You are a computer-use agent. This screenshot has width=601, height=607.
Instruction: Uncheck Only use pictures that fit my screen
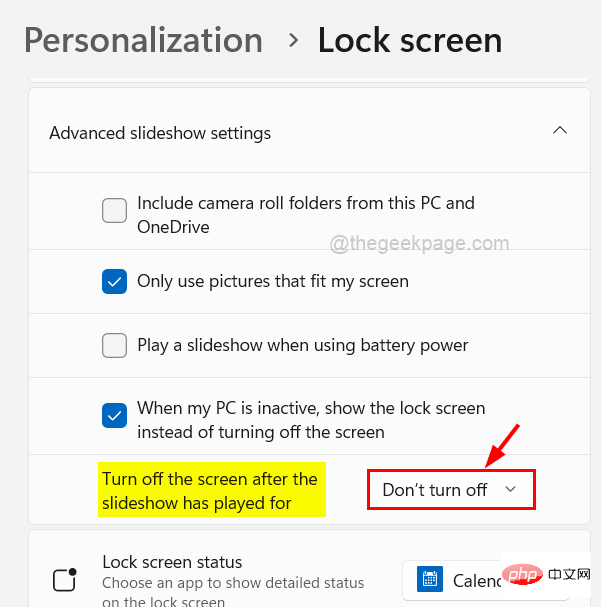point(114,282)
